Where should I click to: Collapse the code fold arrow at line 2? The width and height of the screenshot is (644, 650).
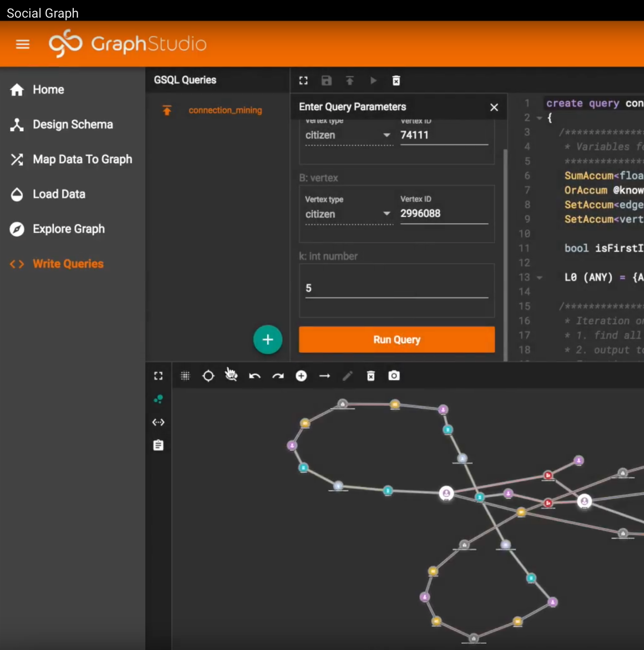coord(539,118)
